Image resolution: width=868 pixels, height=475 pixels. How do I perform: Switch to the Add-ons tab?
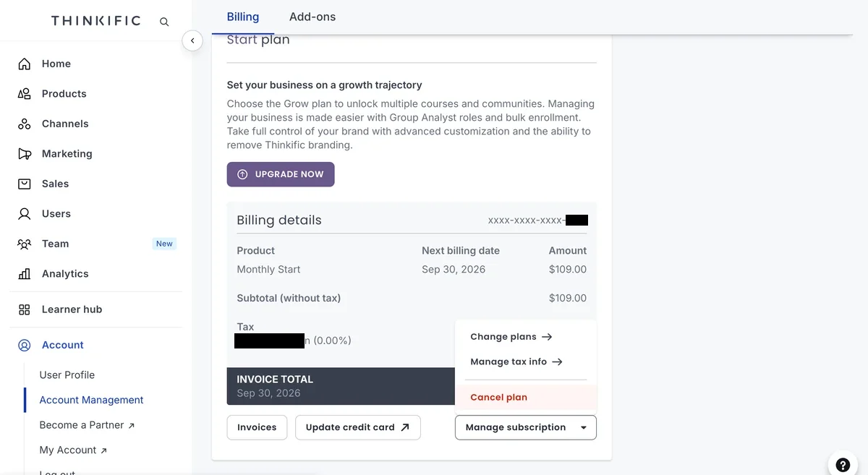pos(312,17)
